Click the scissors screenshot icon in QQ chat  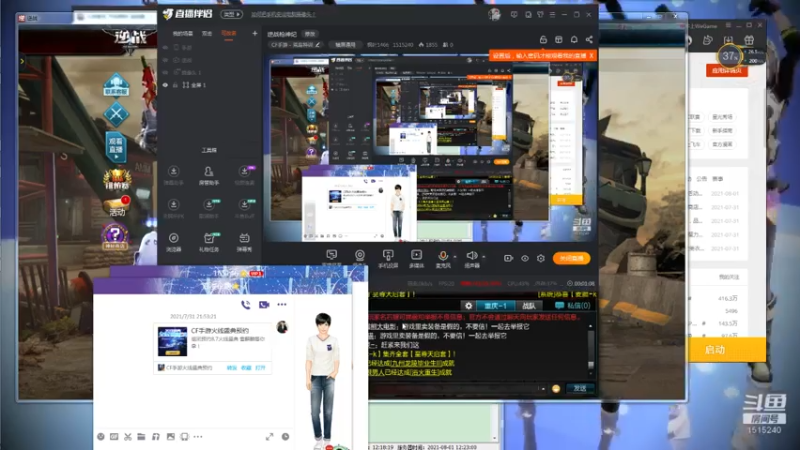coord(128,437)
